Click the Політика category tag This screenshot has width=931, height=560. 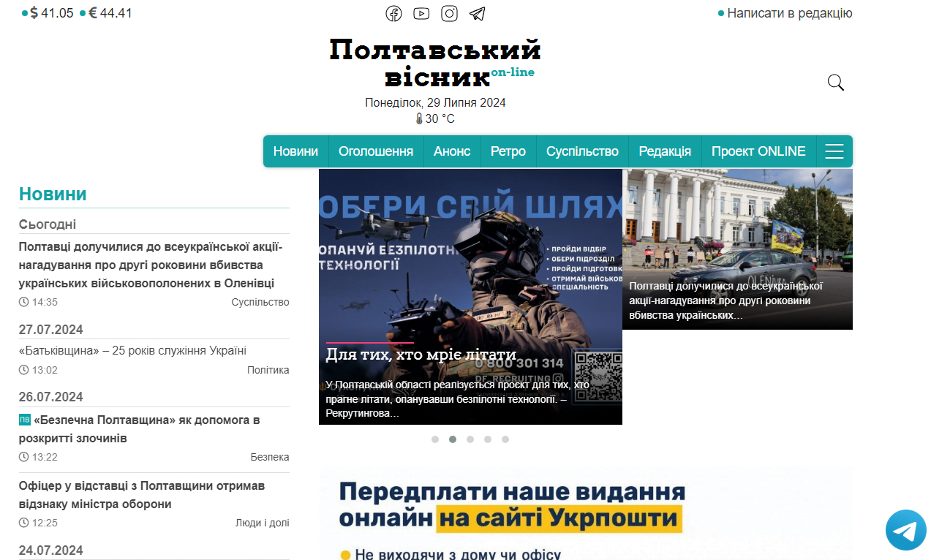pos(268,370)
